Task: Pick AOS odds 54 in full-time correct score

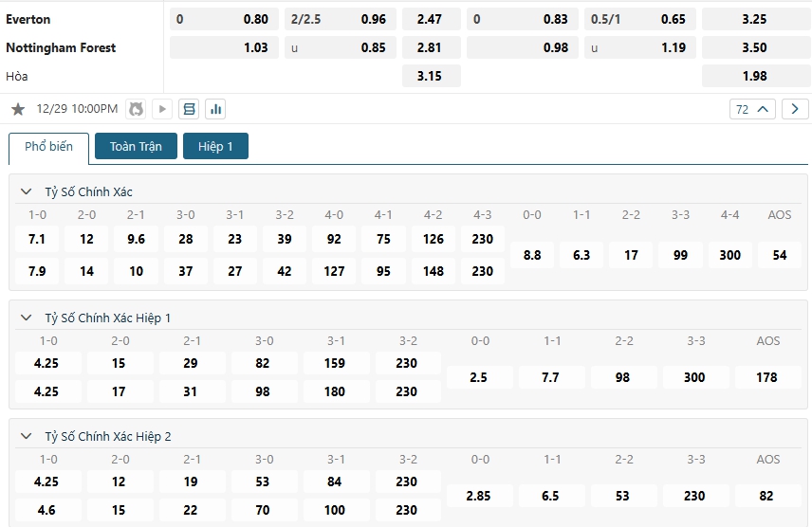Action: click(x=780, y=255)
